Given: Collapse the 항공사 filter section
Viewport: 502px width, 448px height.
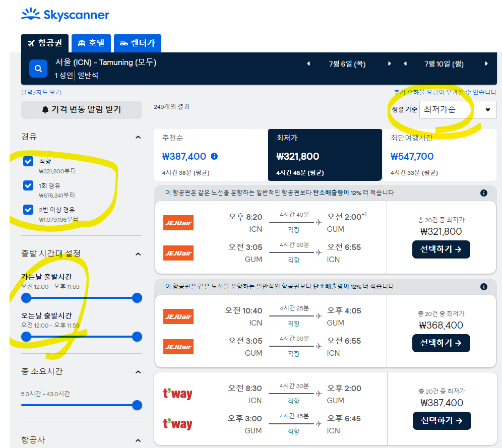Looking at the screenshot, I should [138, 440].
